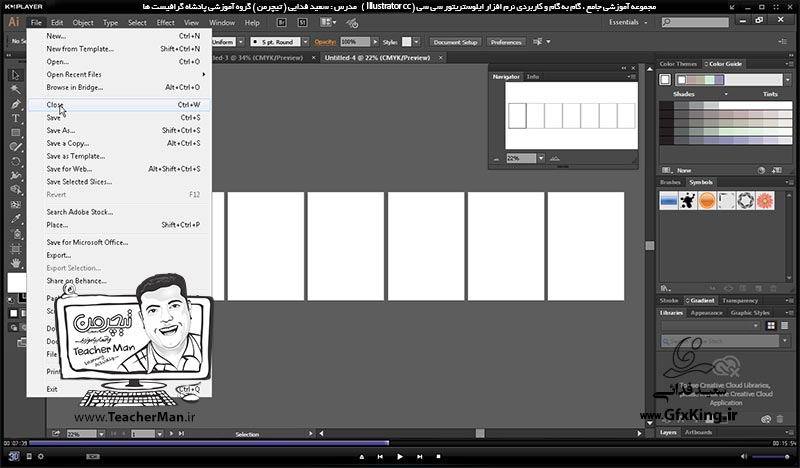Expand Opacity 100% arrow
800x468 pixels.
(x=375, y=42)
